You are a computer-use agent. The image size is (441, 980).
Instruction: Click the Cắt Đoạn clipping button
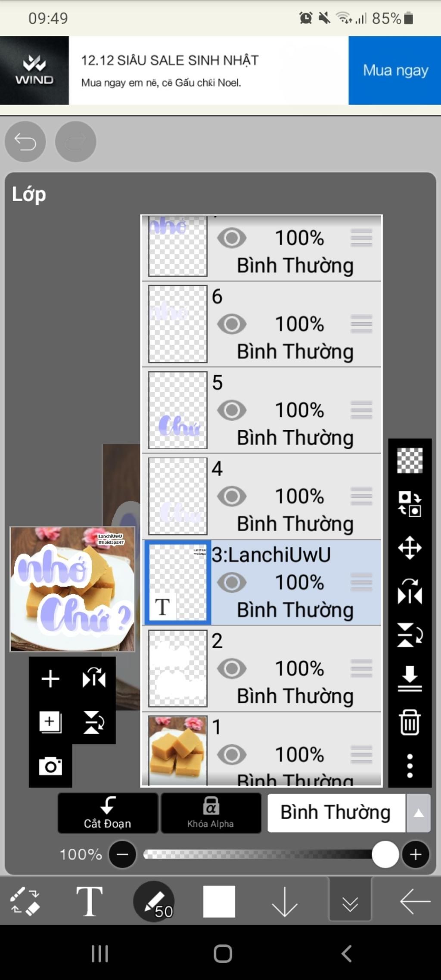tap(108, 813)
